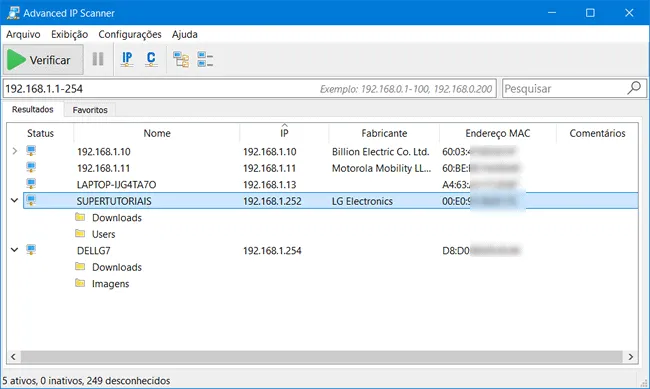Click the horizontal scrollbar right arrow

(x=631, y=357)
